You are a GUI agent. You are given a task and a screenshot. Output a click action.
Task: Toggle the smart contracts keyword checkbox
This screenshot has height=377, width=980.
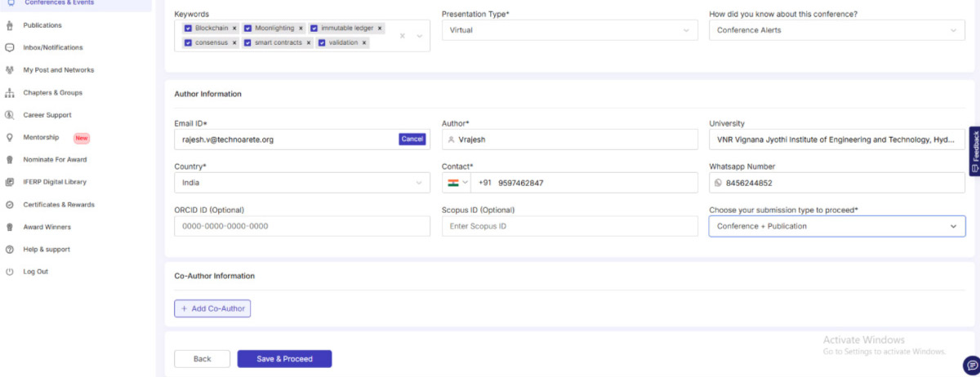point(247,42)
